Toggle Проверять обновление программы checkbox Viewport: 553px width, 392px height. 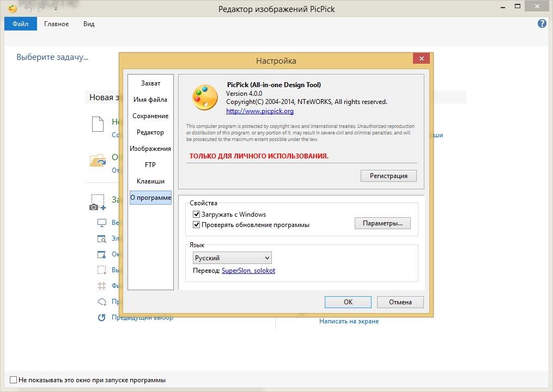point(197,224)
